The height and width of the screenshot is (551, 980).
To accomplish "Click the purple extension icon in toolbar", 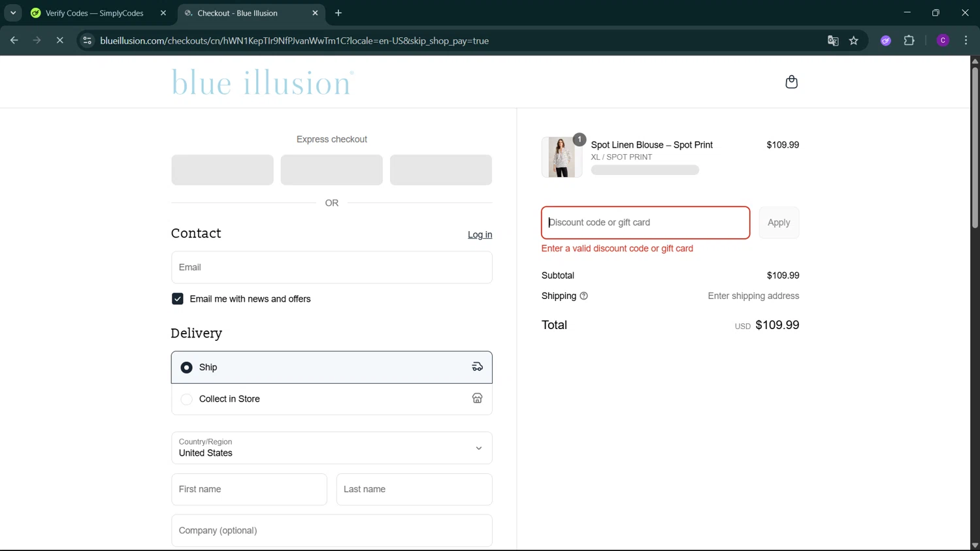I will pyautogui.click(x=886, y=40).
